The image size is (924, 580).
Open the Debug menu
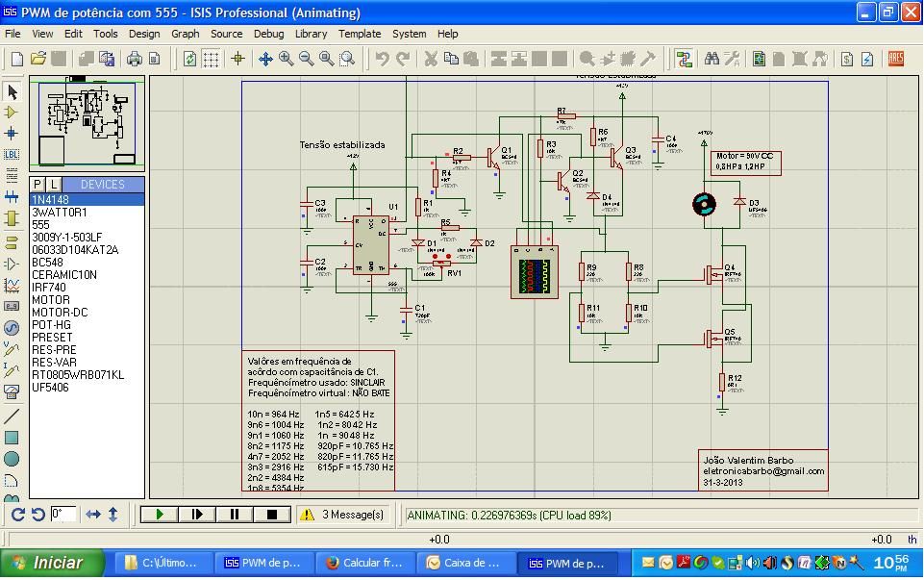pyautogui.click(x=268, y=34)
